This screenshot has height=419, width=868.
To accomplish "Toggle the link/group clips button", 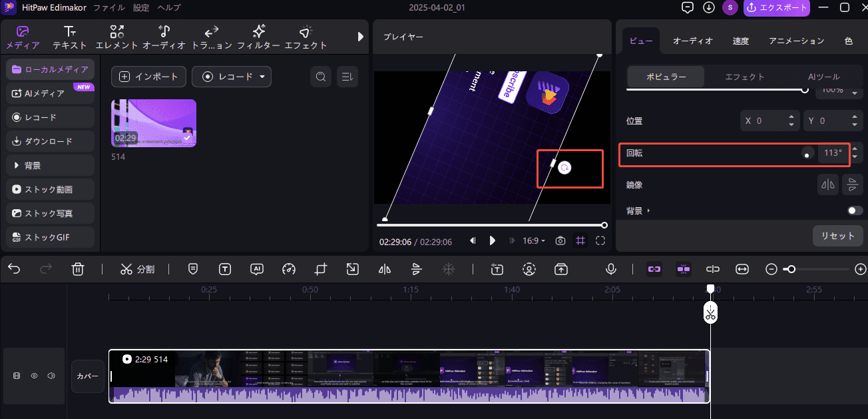I will [654, 269].
